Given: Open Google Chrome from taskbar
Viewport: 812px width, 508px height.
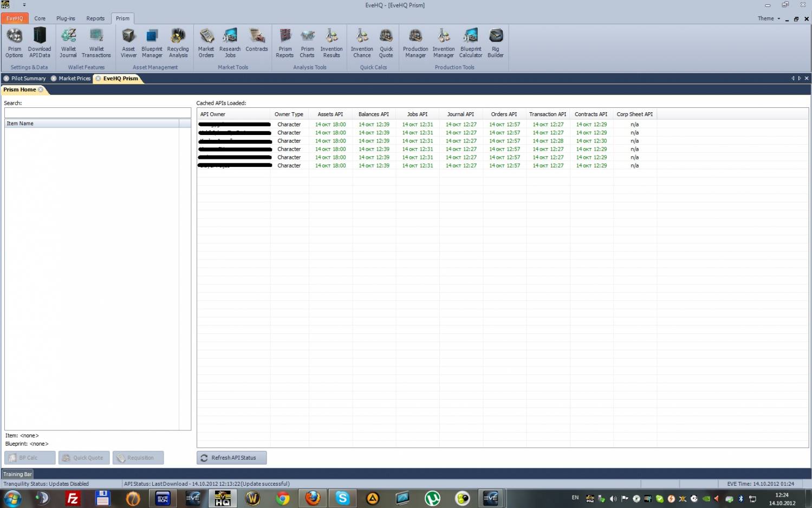Looking at the screenshot, I should tap(282, 498).
